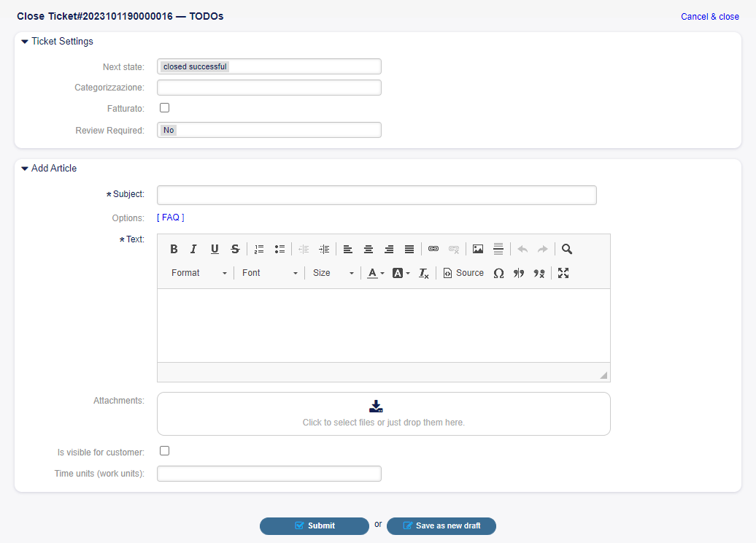Toggle bold formatting in the editor
This screenshot has height=543, width=756.
(x=174, y=249)
